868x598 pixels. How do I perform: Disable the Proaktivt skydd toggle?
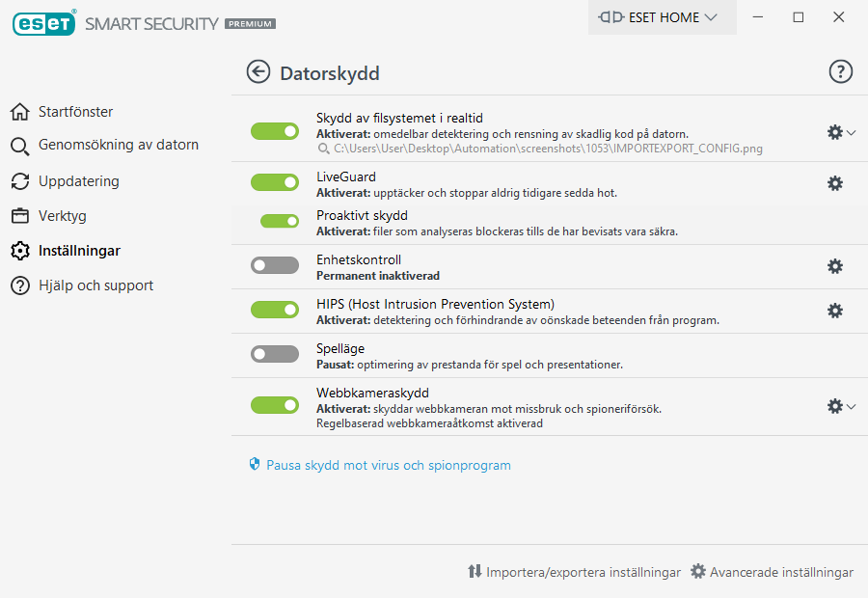[x=280, y=221]
